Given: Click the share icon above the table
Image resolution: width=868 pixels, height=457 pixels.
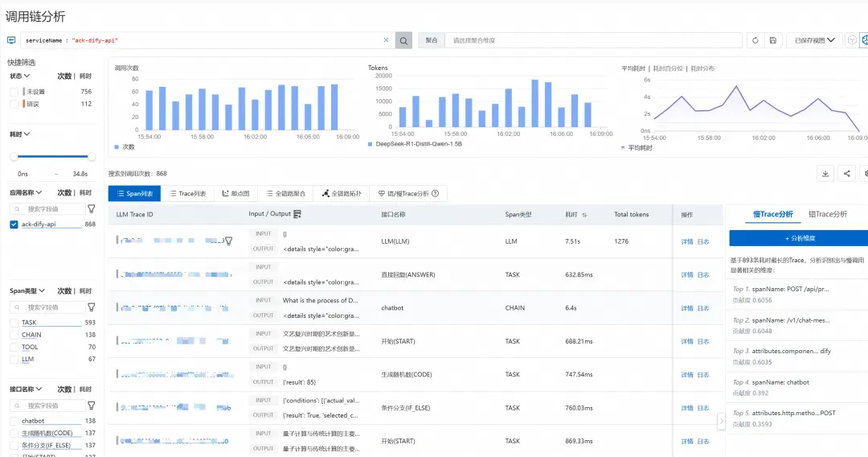Looking at the screenshot, I should coord(846,173).
